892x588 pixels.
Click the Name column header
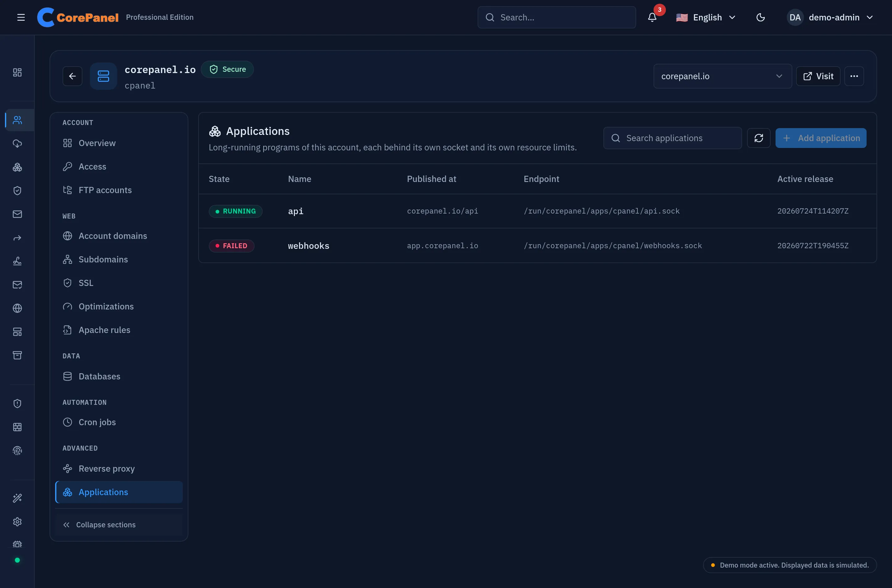(300, 179)
